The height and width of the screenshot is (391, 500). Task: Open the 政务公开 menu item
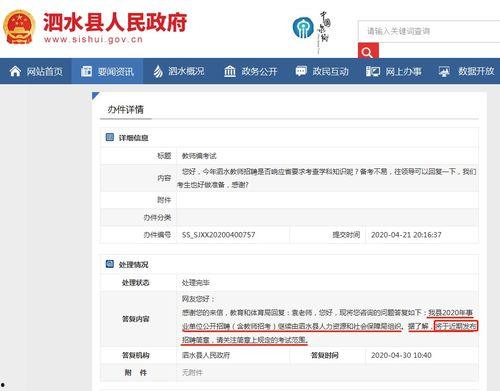click(251, 71)
